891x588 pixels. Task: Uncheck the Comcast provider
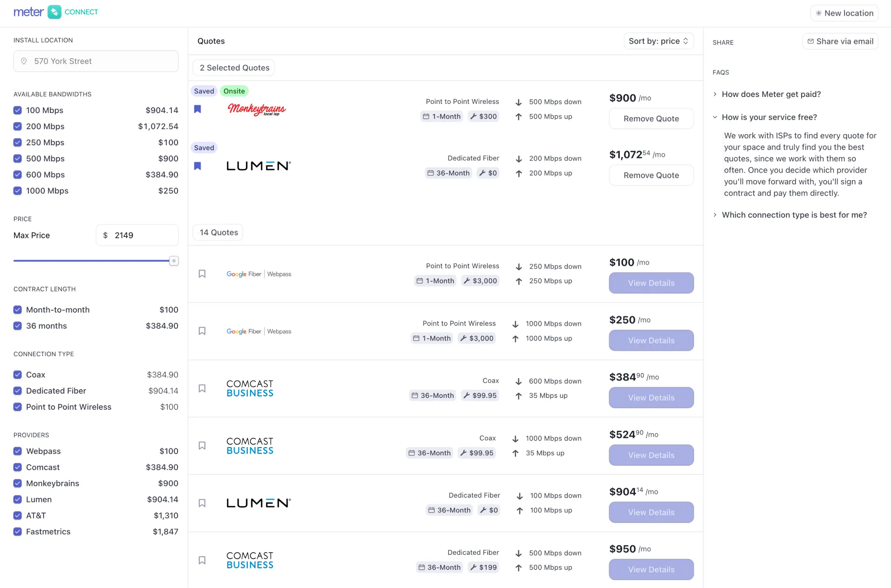pos(17,467)
